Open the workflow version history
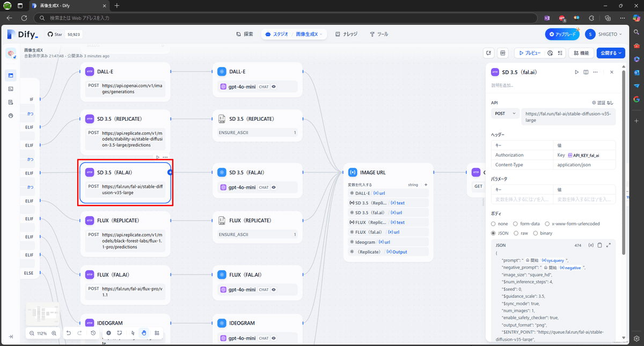 tap(93, 333)
